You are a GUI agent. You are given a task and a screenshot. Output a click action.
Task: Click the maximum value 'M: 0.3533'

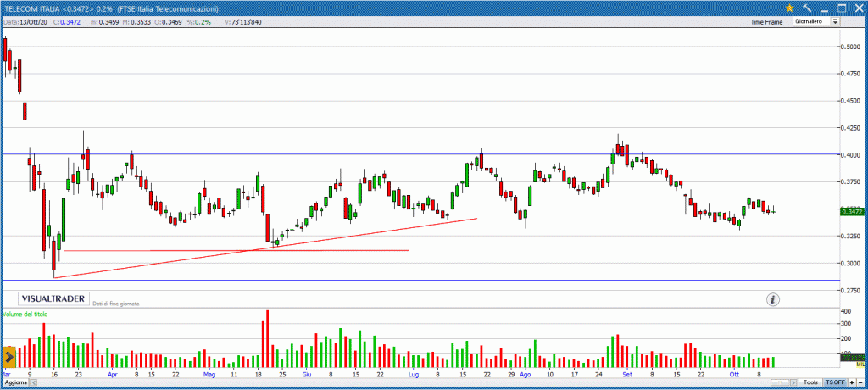tap(135, 21)
